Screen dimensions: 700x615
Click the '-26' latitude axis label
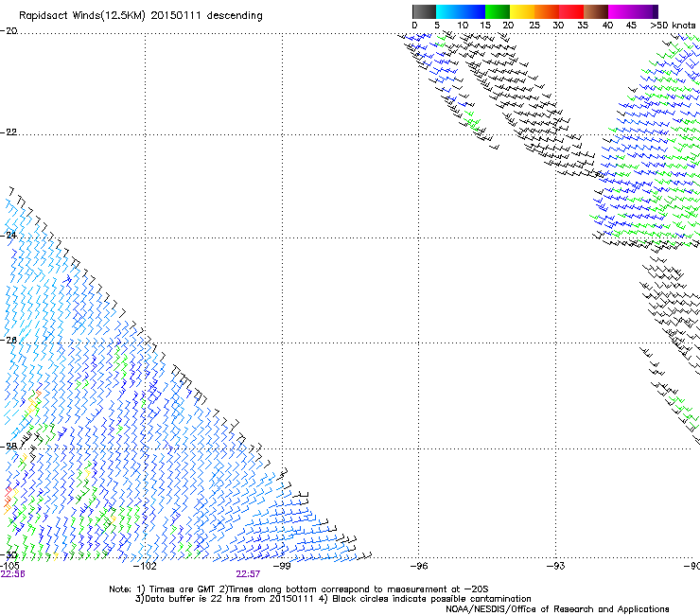(9, 340)
